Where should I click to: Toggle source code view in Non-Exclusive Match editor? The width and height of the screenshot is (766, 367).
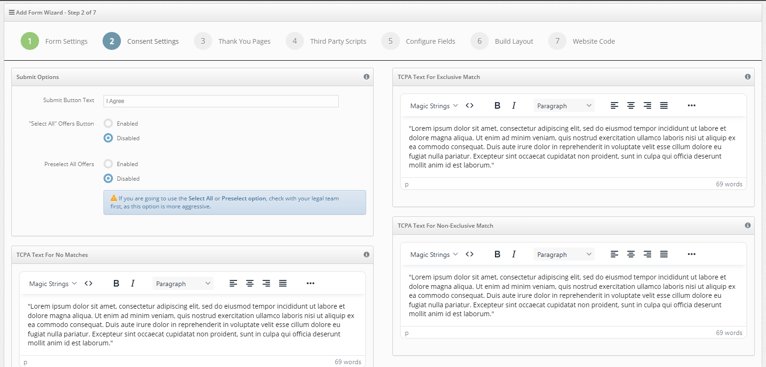[469, 254]
